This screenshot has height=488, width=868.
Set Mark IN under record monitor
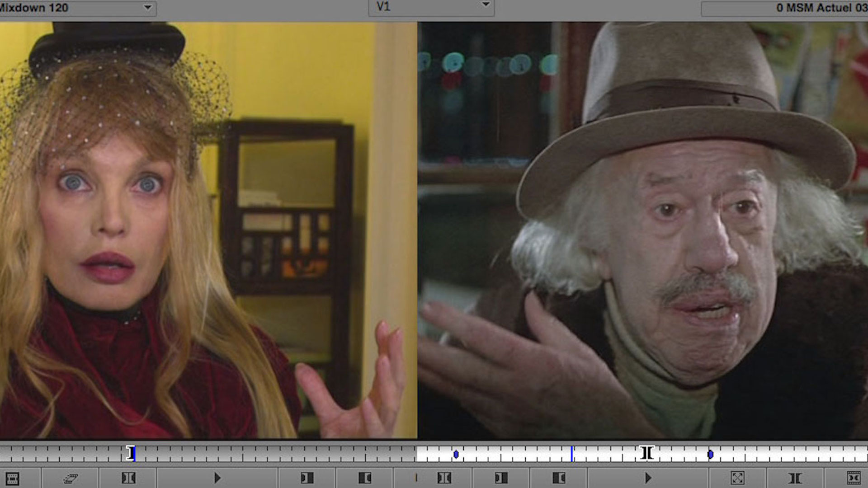(501, 478)
